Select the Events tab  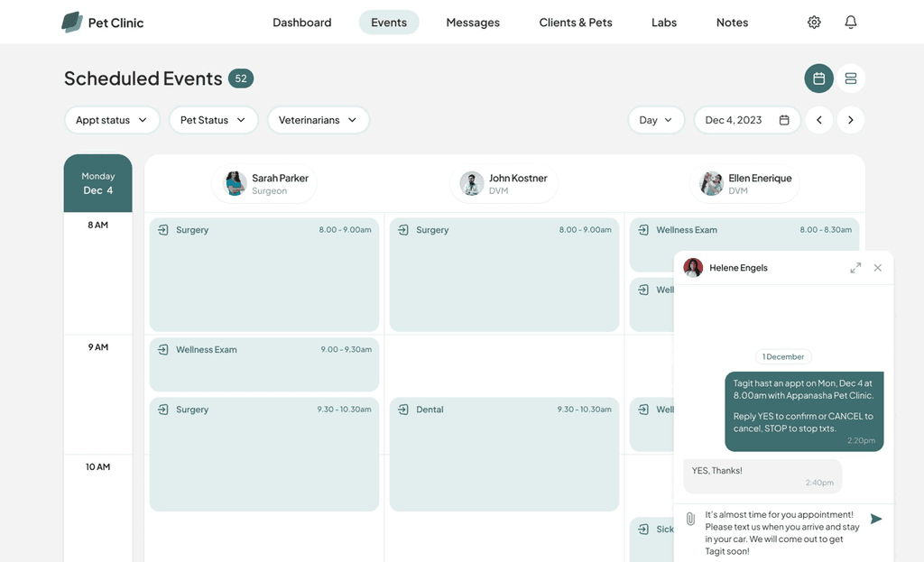tap(389, 23)
